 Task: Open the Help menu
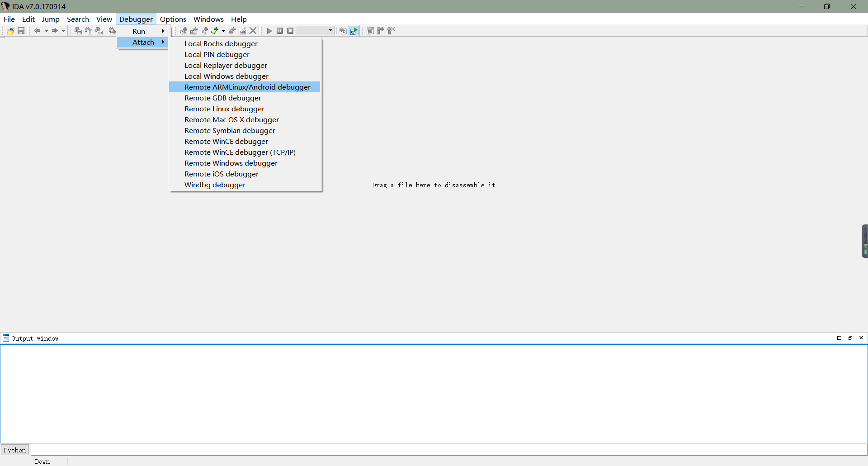coord(239,19)
